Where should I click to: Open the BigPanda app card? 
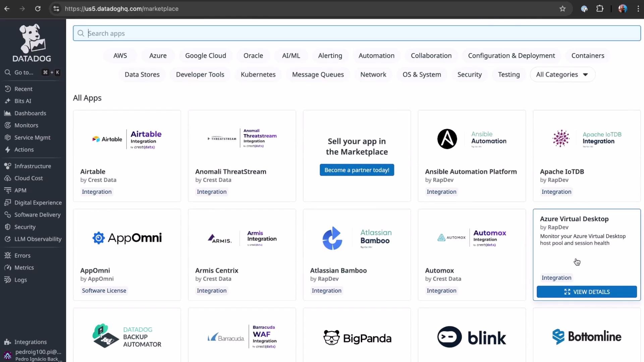tap(357, 335)
